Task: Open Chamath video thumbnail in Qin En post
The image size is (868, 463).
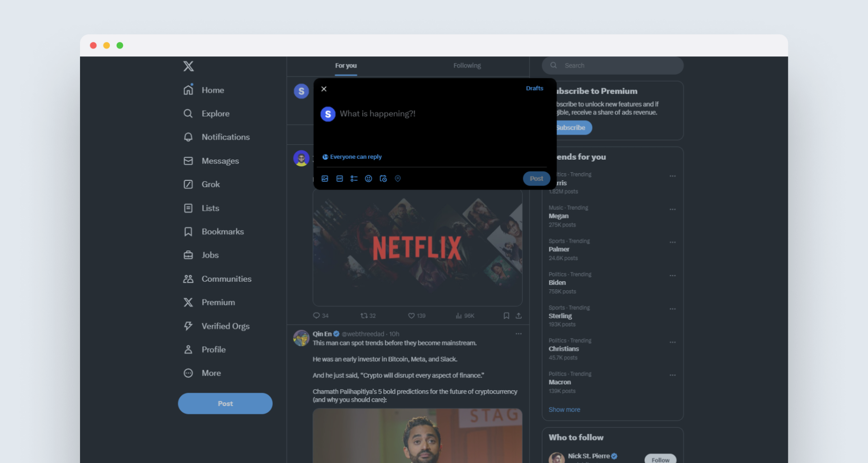Action: point(418,436)
